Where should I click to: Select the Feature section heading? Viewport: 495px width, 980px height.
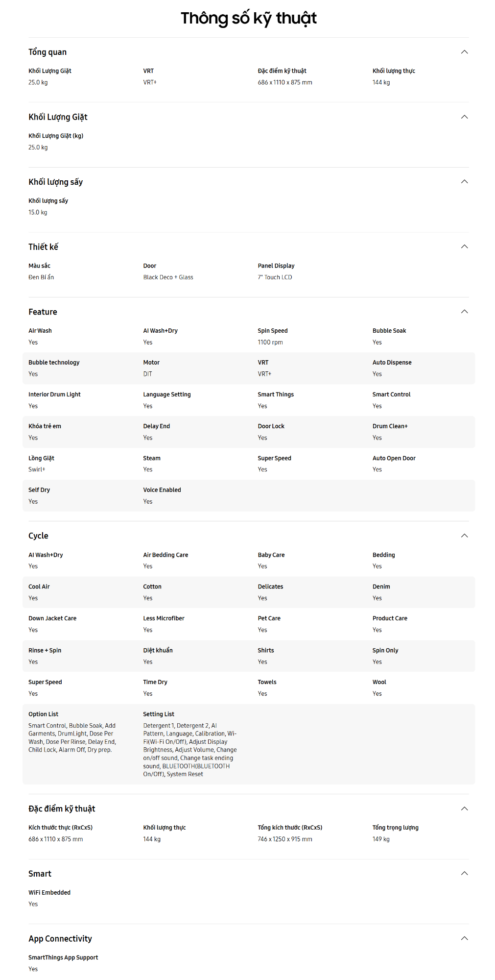point(43,312)
